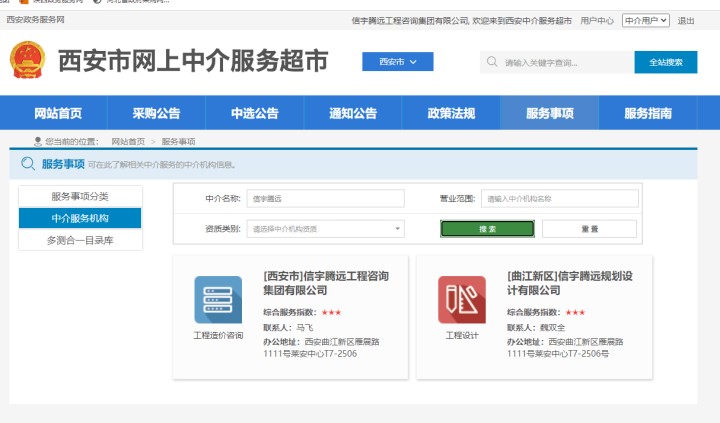Click the 工程设计 red design icon

[461, 299]
